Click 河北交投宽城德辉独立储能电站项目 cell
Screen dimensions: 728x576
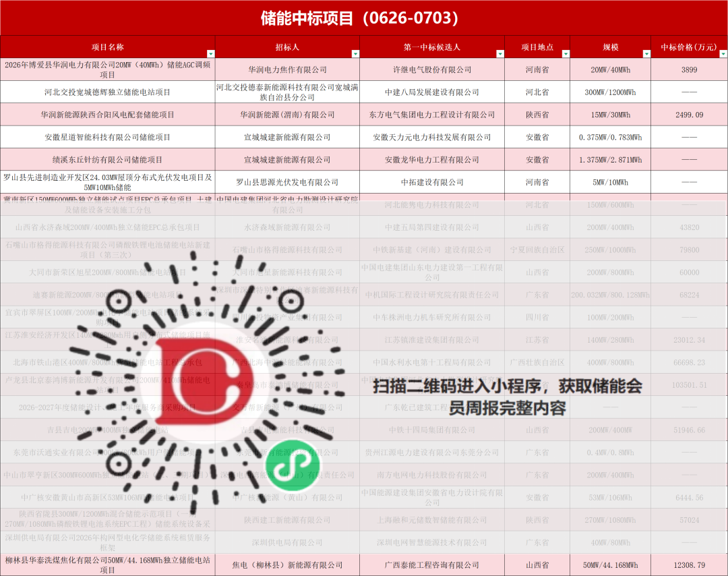(x=108, y=92)
